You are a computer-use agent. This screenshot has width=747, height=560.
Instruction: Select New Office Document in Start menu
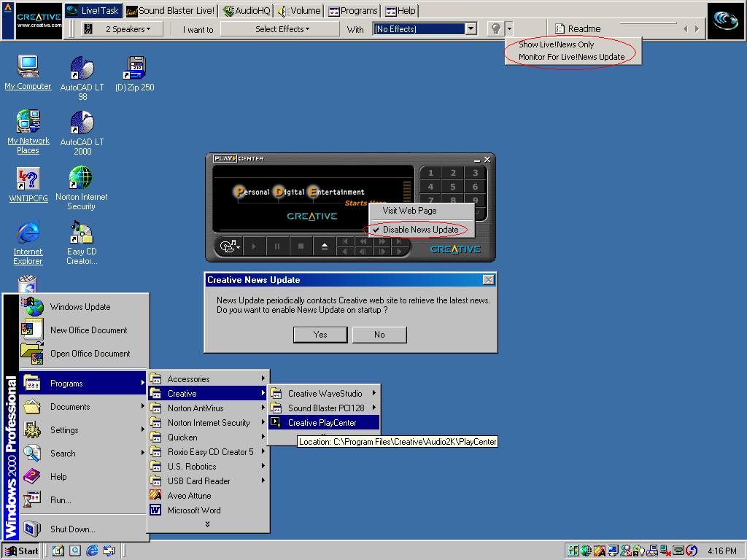tap(84, 330)
